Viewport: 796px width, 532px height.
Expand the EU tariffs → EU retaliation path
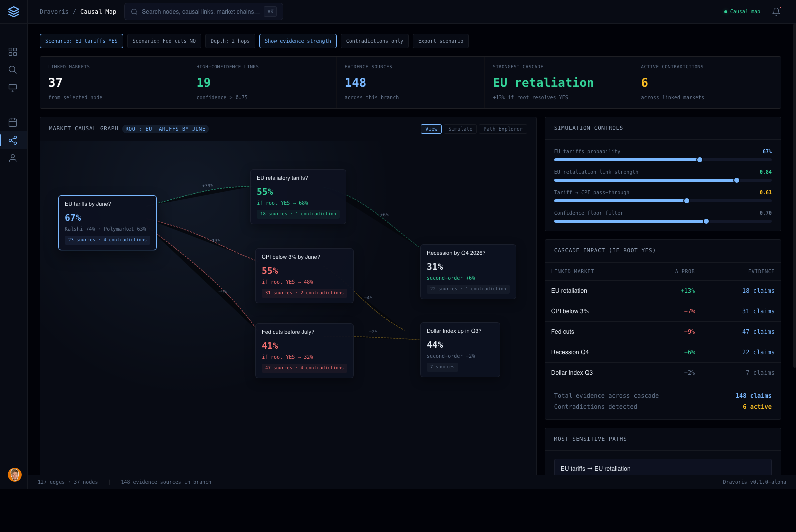pyautogui.click(x=662, y=468)
